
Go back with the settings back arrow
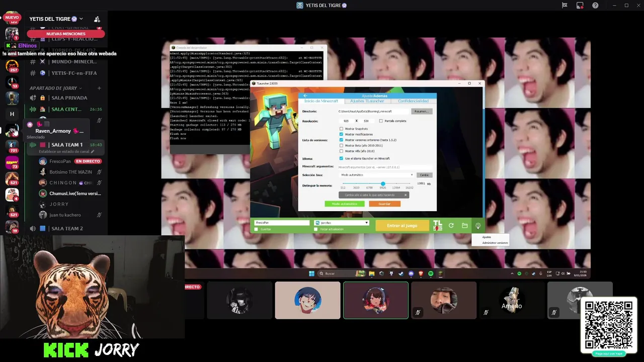pyautogui.click(x=305, y=96)
